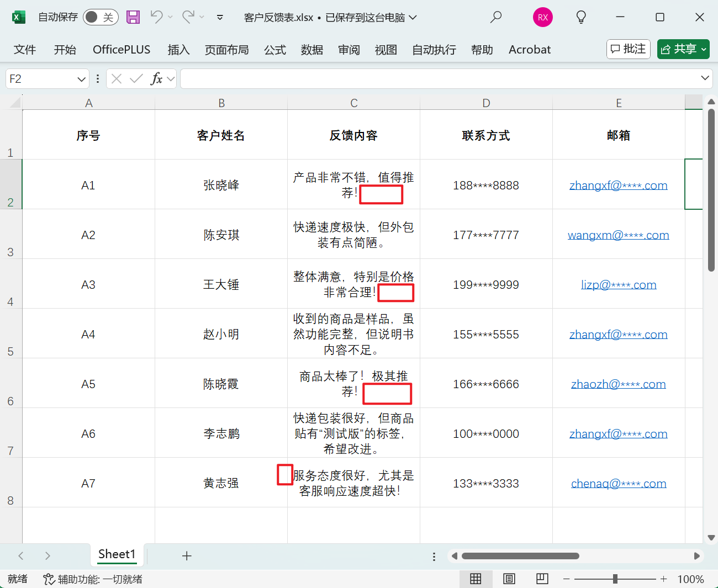This screenshot has width=718, height=588.
Task: Click the 辅助功能 accessibility icon in status bar
Action: tap(49, 579)
